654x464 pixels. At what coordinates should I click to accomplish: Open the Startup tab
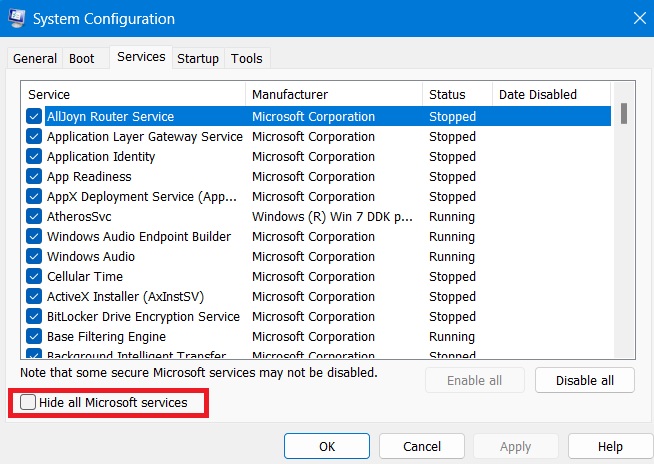(x=198, y=58)
